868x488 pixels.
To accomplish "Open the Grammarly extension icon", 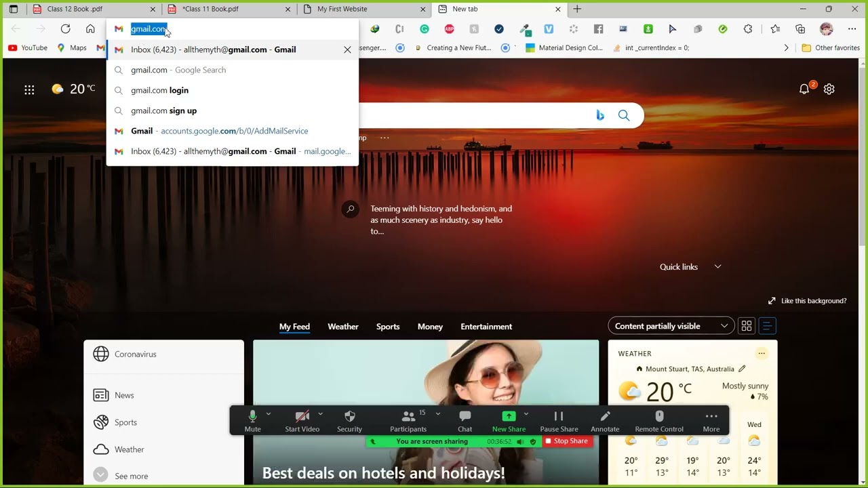I will tap(425, 29).
